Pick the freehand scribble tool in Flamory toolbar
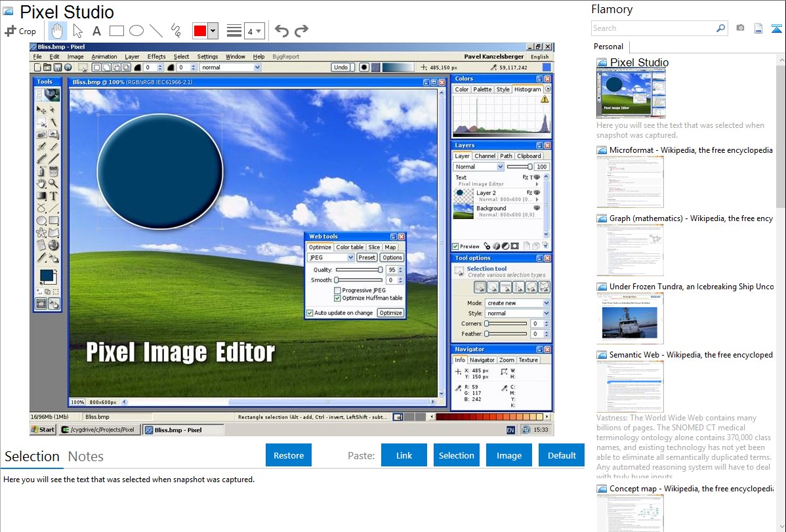 [x=176, y=31]
